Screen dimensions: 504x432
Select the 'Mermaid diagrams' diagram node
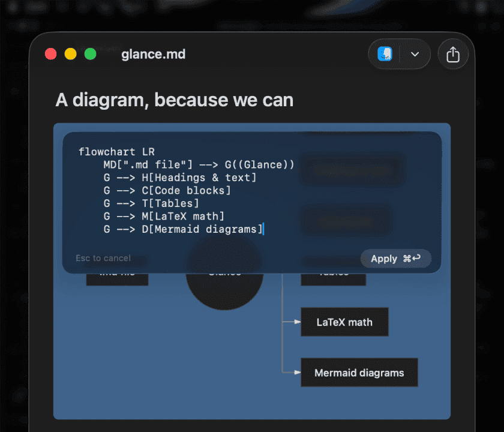359,373
